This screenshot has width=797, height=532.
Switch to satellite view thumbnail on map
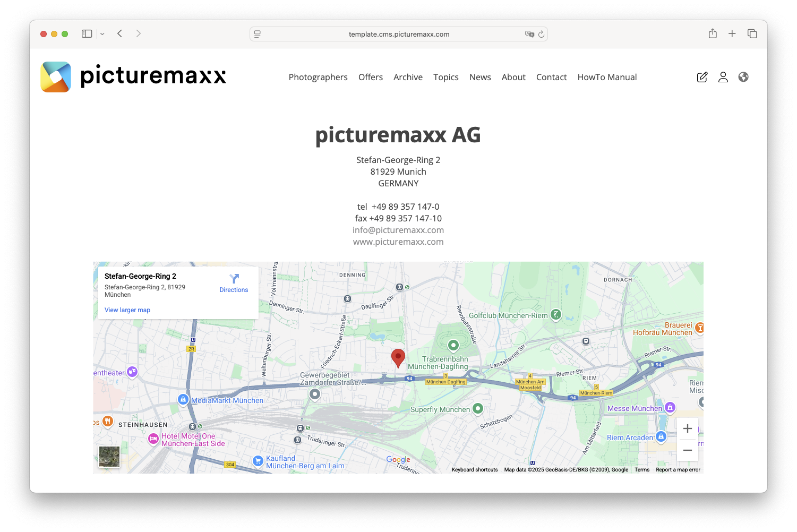(109, 457)
